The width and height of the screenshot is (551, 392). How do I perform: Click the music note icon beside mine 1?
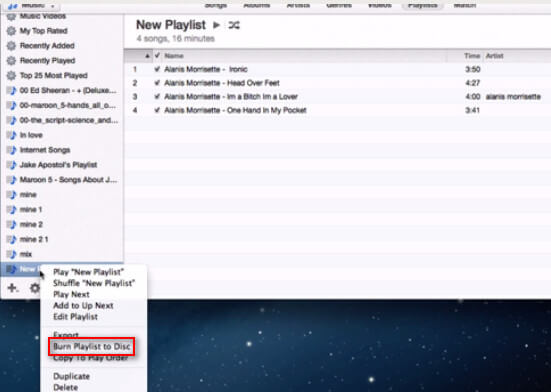[12, 210]
